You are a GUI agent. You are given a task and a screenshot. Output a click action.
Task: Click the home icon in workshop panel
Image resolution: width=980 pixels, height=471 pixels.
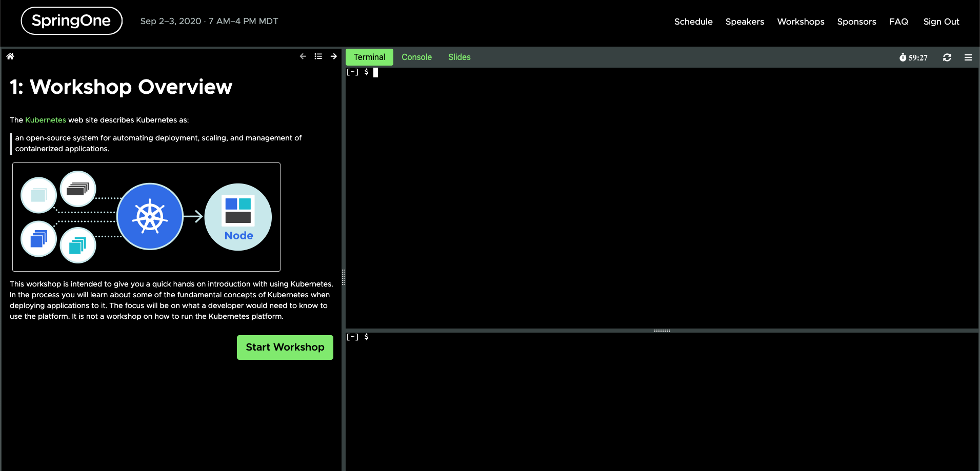tap(10, 56)
